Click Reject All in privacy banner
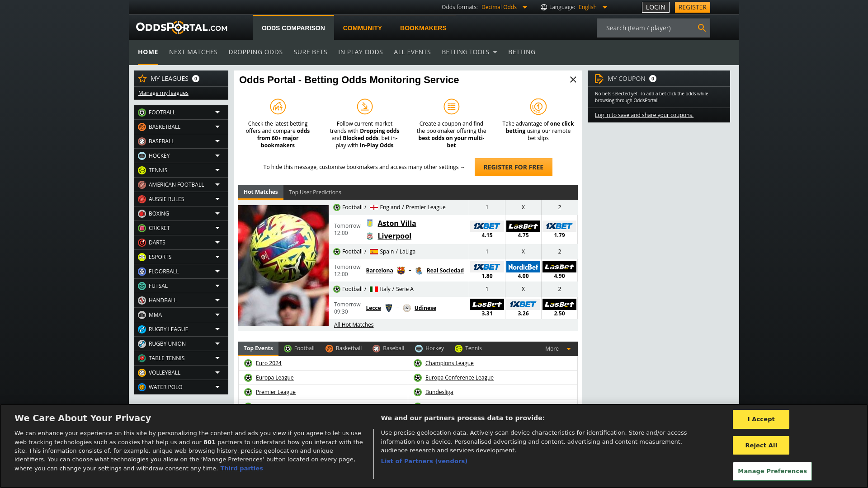The width and height of the screenshot is (868, 488). pos(761,446)
